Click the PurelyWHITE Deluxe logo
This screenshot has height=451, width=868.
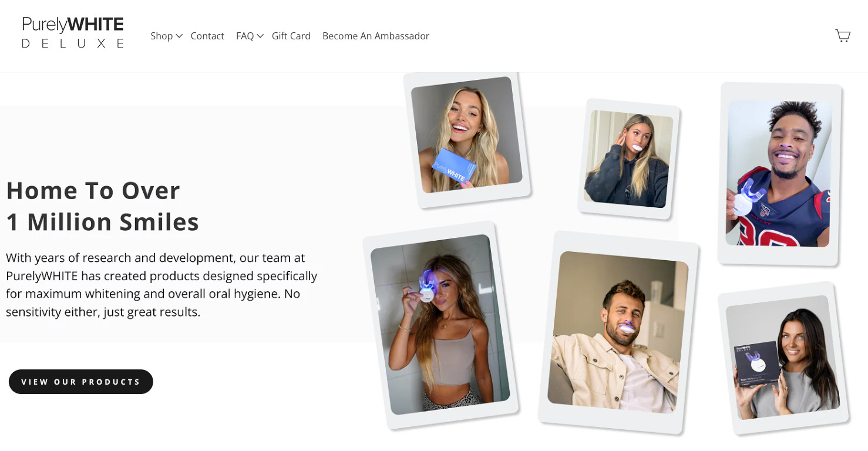click(73, 33)
